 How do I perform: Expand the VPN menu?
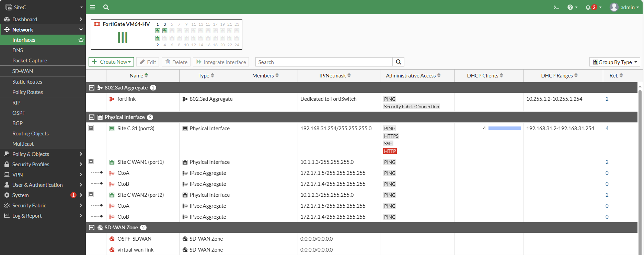(43, 174)
